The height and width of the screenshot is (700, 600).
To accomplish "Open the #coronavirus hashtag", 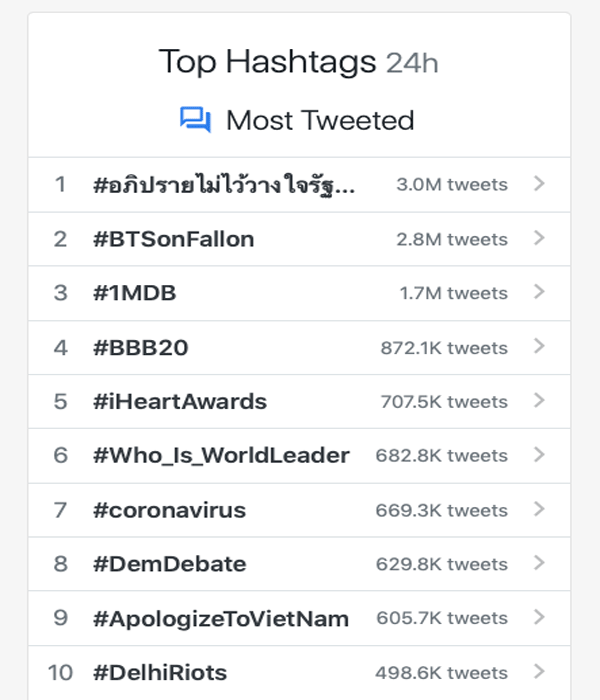I will [x=169, y=510].
